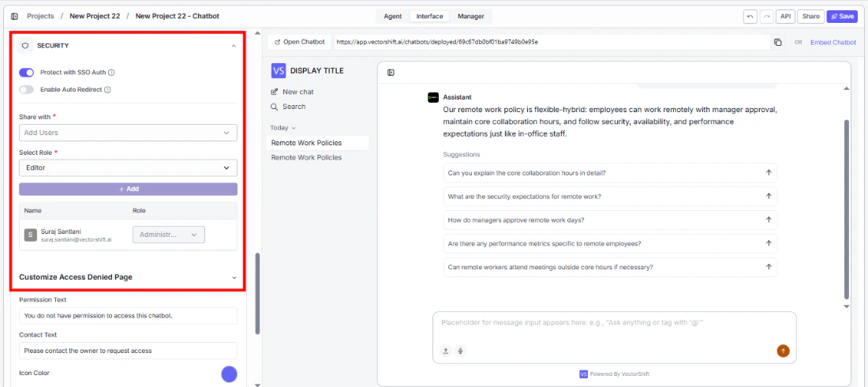Click the VS display title logo
The image size is (868, 387).
click(279, 71)
